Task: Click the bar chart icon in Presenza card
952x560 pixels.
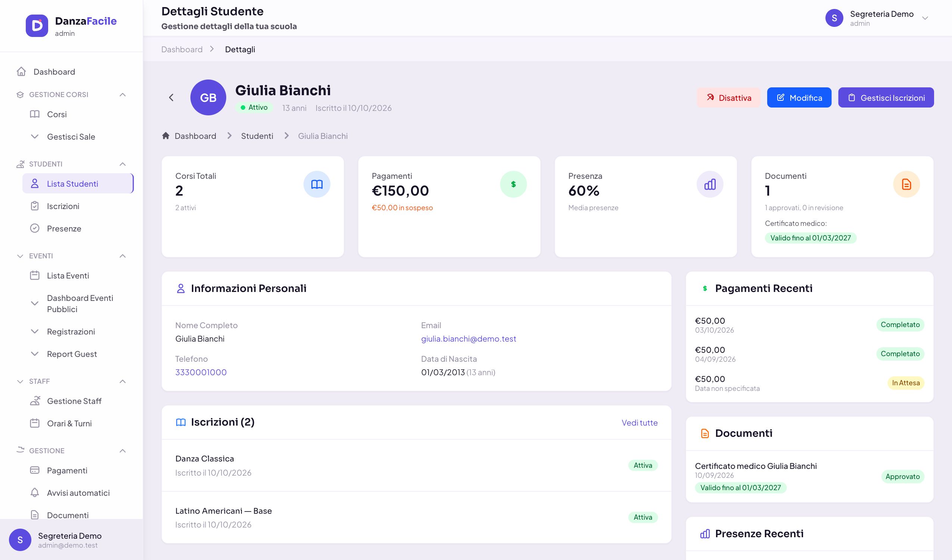Action: 710,184
